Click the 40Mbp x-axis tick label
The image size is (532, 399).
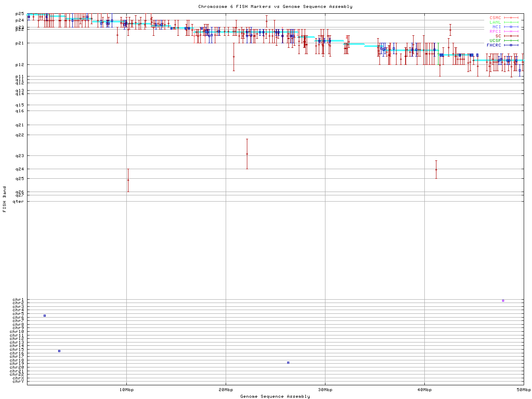click(x=424, y=390)
